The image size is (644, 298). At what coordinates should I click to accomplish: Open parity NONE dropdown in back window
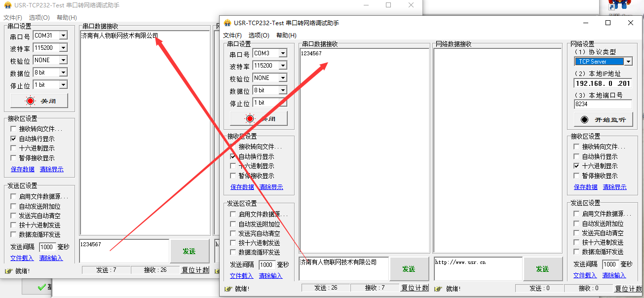point(63,60)
